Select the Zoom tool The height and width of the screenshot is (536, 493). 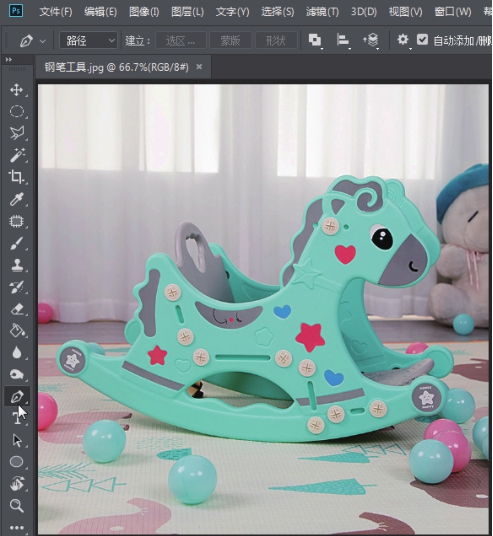(16, 505)
